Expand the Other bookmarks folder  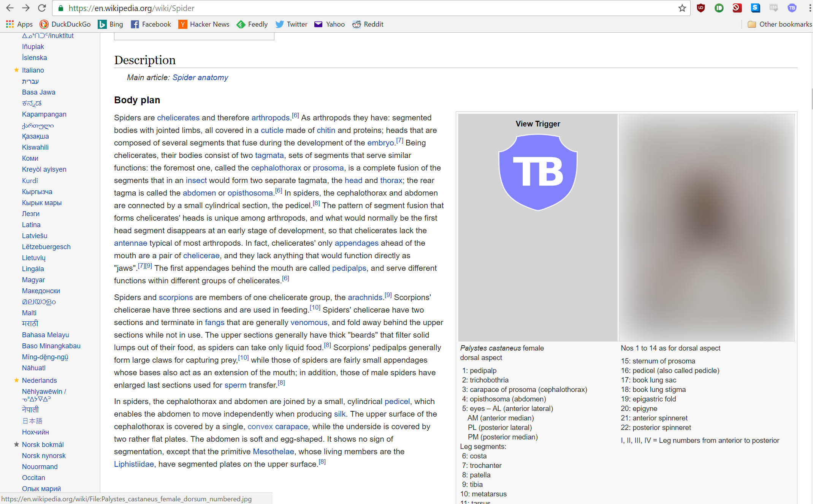coord(780,24)
